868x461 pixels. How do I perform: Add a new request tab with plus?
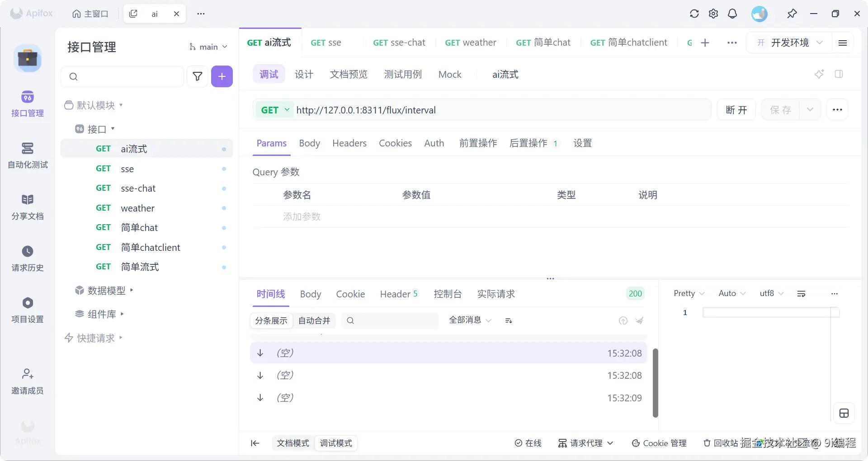(x=705, y=42)
